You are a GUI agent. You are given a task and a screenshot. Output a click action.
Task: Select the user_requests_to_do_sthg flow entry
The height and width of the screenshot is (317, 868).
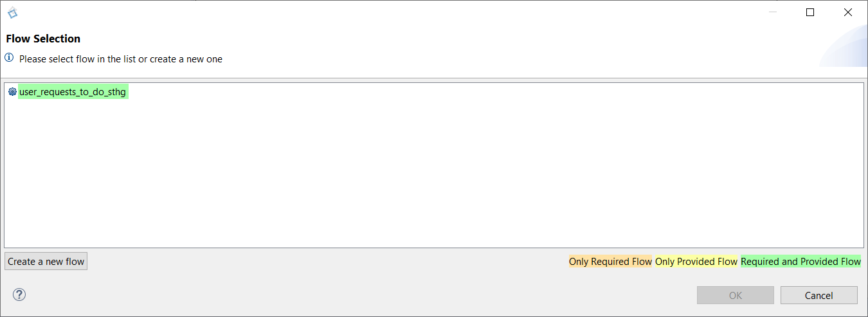tap(73, 92)
